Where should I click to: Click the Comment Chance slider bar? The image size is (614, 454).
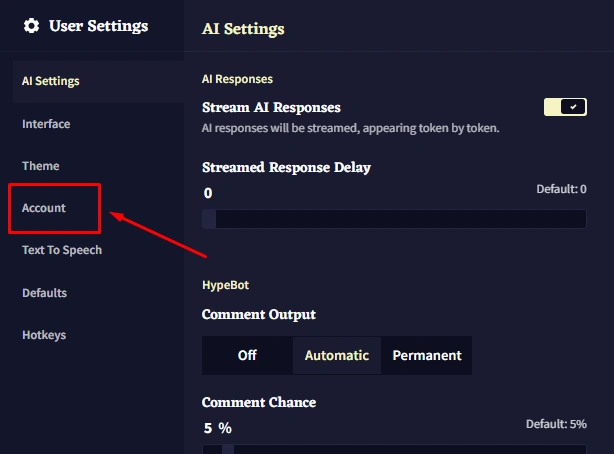pos(394,449)
